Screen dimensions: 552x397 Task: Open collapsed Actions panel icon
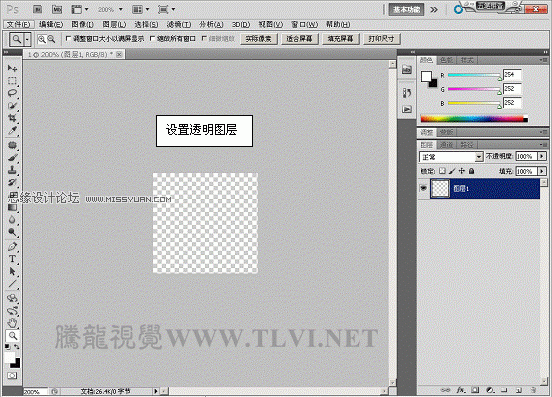(407, 109)
